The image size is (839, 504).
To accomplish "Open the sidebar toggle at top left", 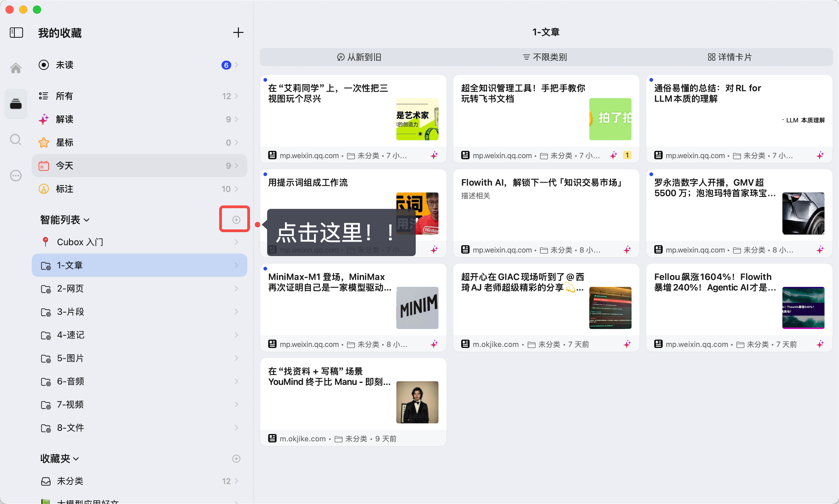I will [15, 33].
